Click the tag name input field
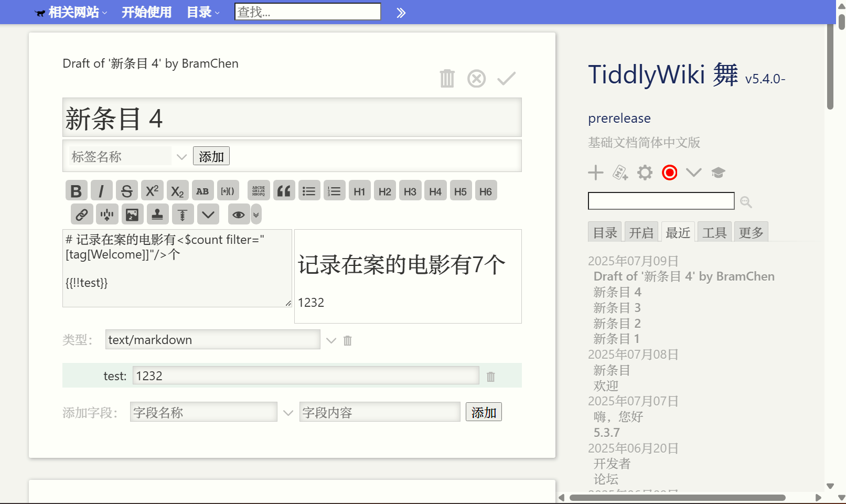Screen dimensions: 846x504 [x=120, y=156]
